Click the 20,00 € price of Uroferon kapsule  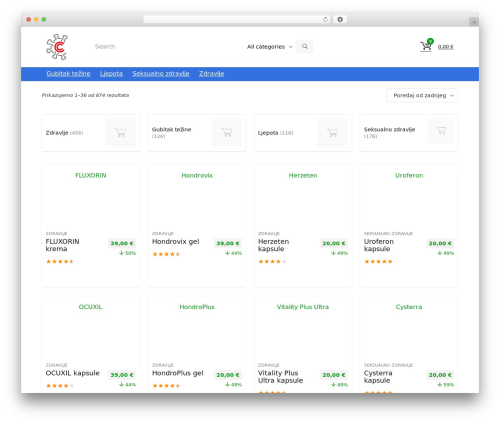(x=440, y=243)
